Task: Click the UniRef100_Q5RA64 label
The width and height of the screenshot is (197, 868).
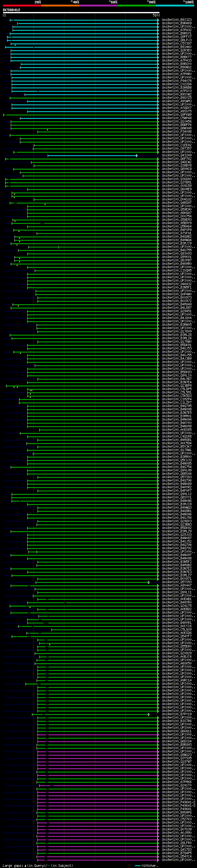Action: click(x=177, y=227)
